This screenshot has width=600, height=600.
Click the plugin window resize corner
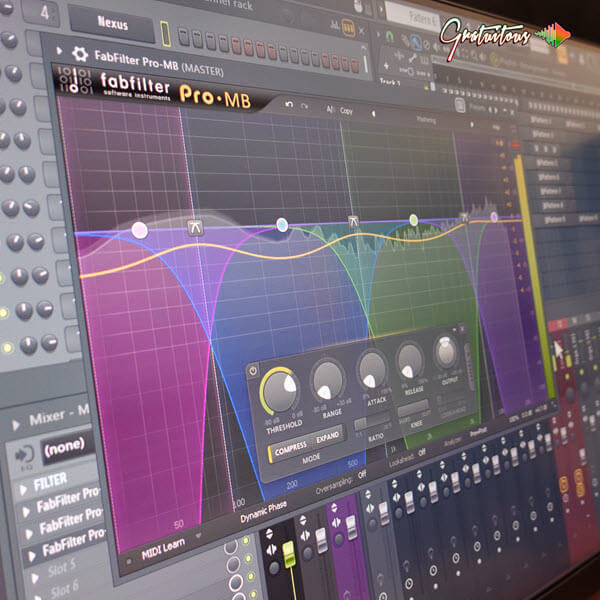[x=553, y=404]
